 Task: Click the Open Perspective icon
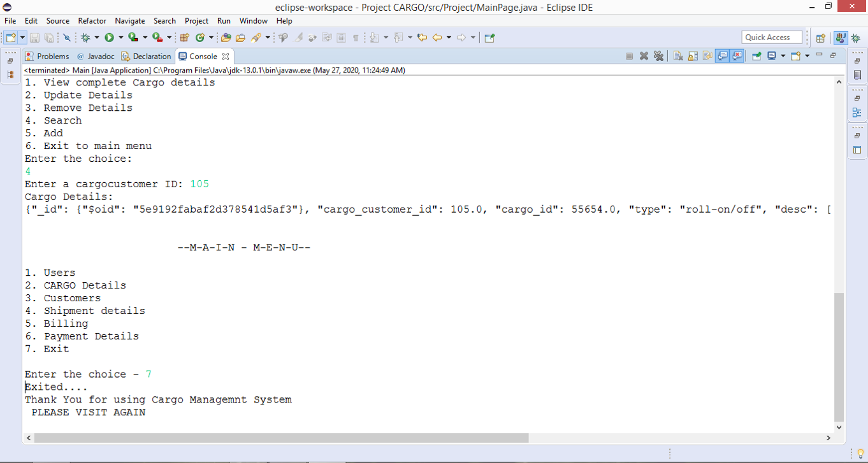click(x=821, y=38)
